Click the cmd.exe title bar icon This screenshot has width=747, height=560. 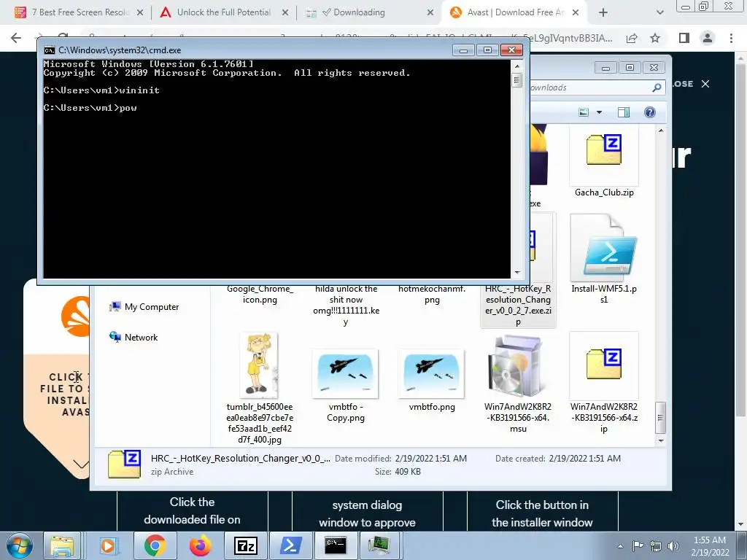click(49, 50)
